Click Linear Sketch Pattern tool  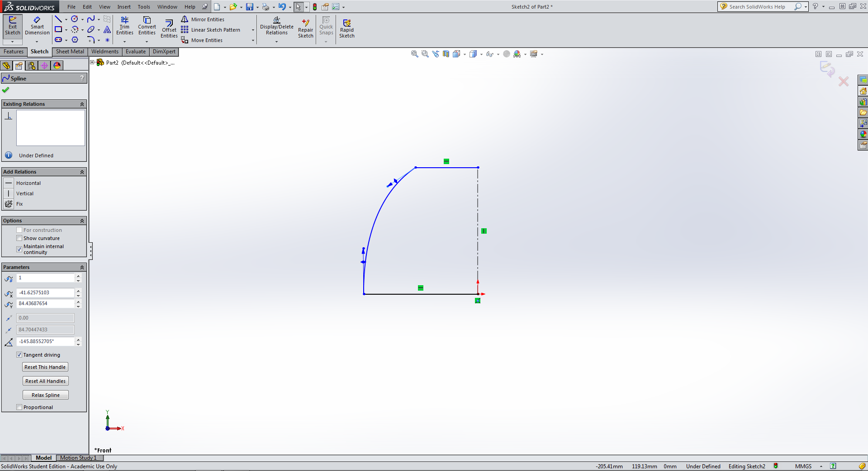(x=211, y=30)
